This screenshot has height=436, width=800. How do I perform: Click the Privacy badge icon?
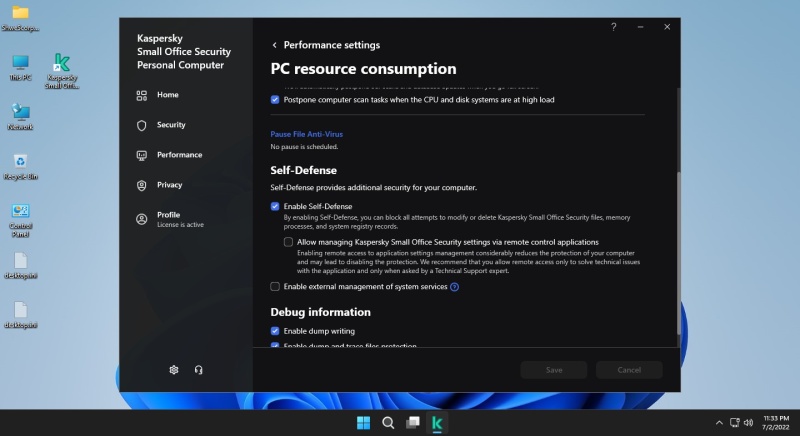point(142,186)
